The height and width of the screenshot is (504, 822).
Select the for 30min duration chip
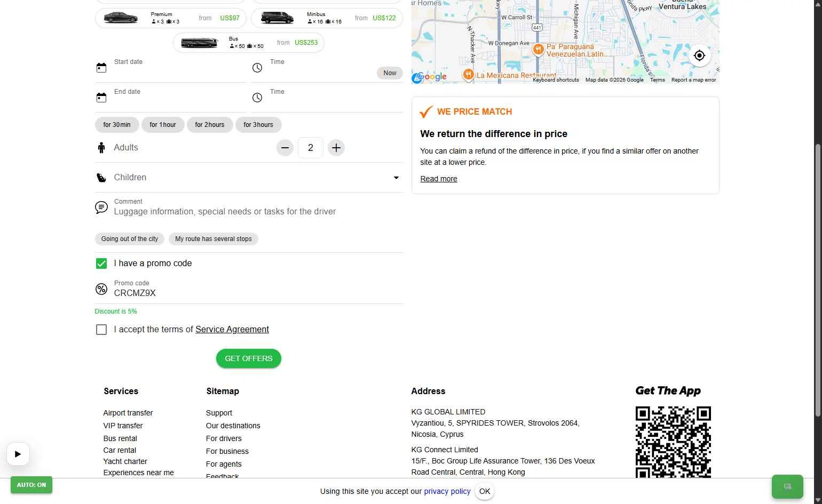pyautogui.click(x=117, y=125)
